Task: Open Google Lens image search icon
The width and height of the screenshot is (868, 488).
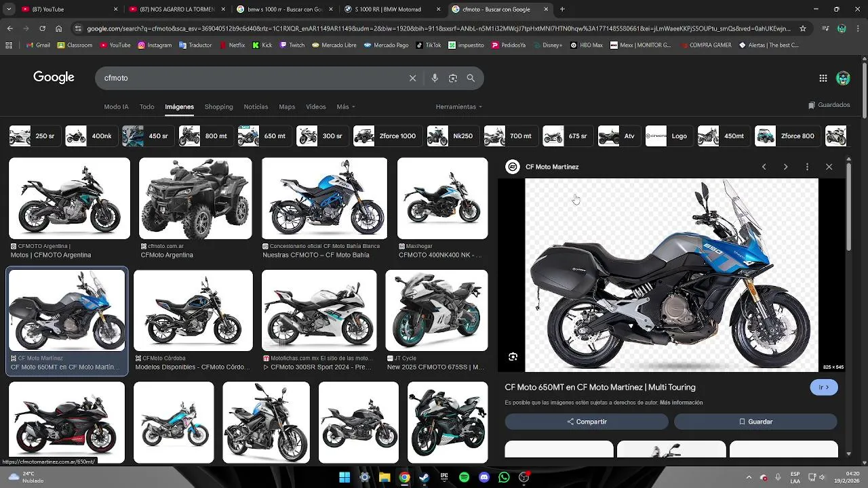Action: tap(453, 78)
